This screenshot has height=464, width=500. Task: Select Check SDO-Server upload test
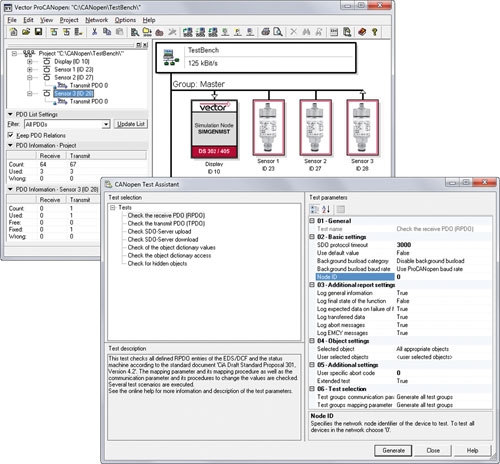159,231
